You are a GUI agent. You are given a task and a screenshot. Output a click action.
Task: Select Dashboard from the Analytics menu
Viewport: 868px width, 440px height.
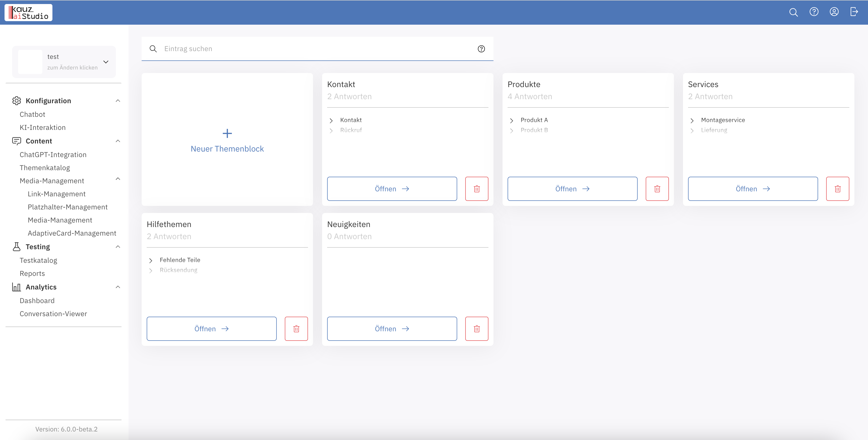(37, 300)
